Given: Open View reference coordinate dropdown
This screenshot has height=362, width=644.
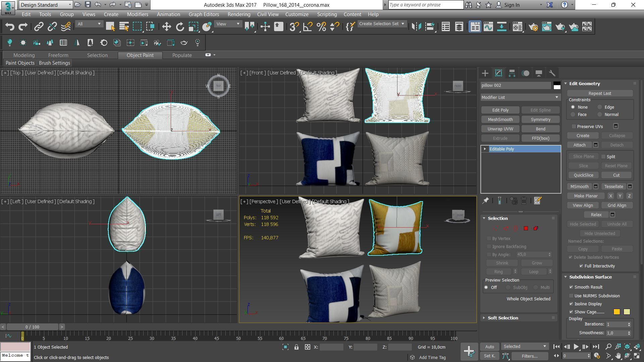Looking at the screenshot, I should pyautogui.click(x=228, y=24).
